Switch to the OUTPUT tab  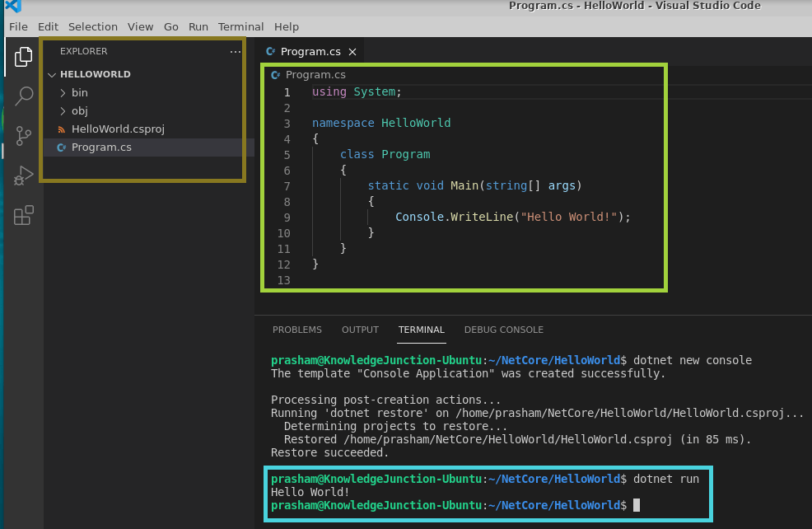(x=360, y=330)
